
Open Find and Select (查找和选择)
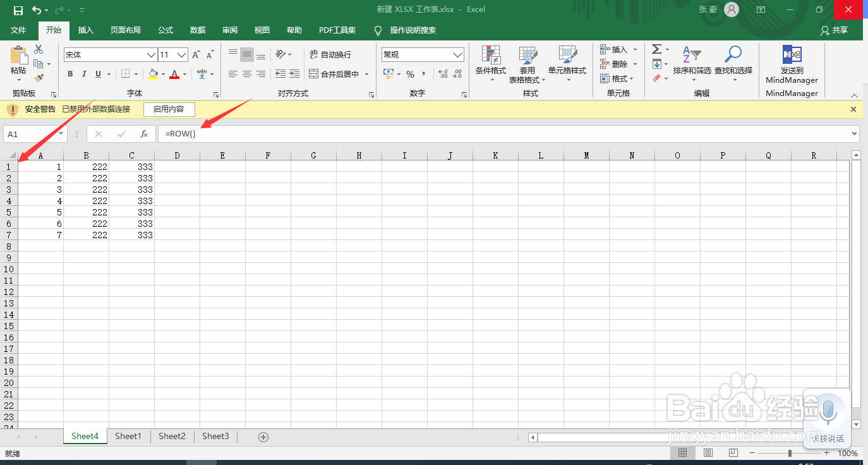pyautogui.click(x=733, y=63)
